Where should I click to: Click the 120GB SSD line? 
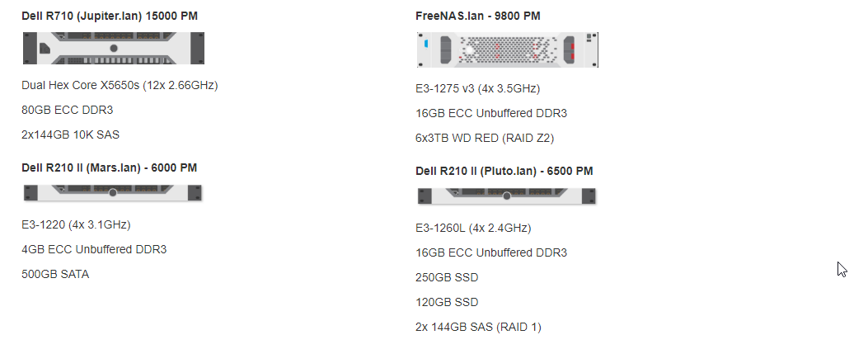447,302
